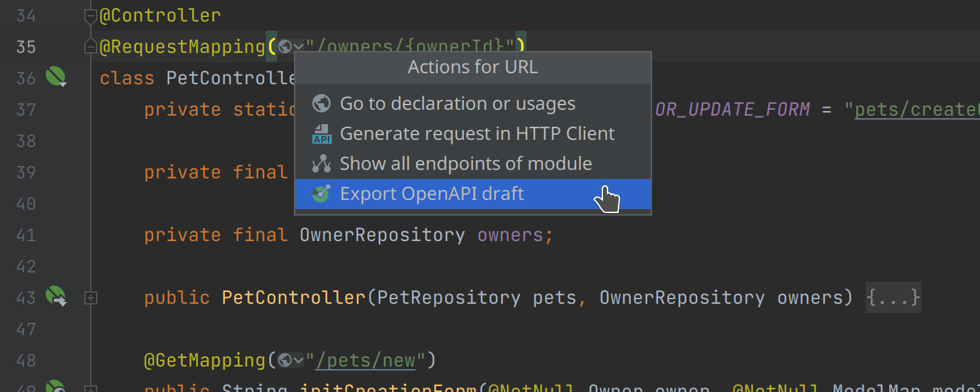
Task: Open the chevron dropdown next to the owners URL globe
Action: tap(299, 47)
